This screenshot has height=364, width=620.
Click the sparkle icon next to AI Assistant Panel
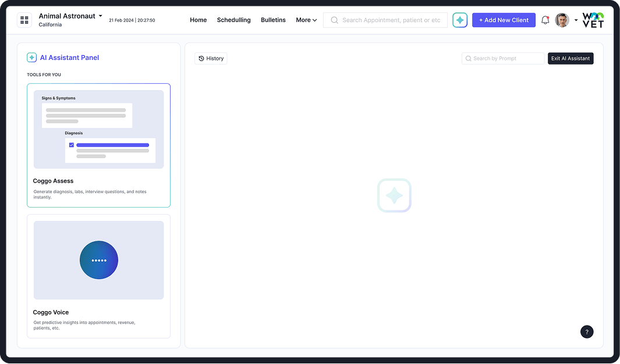click(31, 58)
